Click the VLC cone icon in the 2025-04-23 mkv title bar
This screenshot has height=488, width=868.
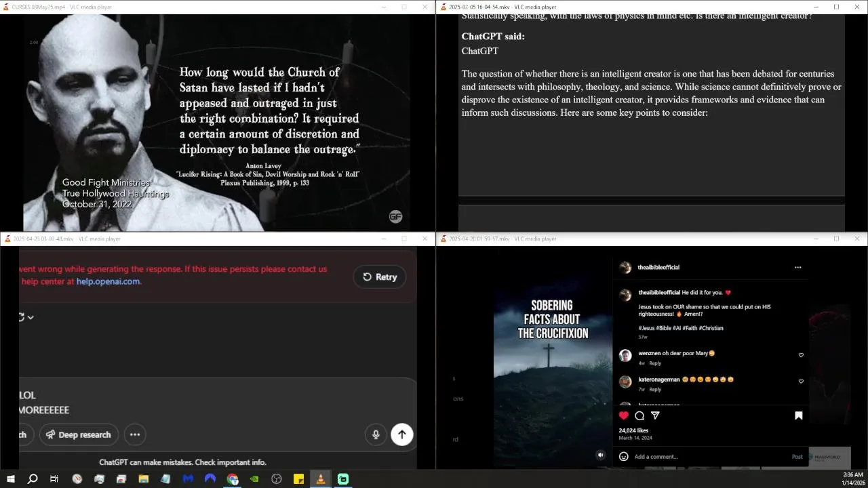click(7, 239)
